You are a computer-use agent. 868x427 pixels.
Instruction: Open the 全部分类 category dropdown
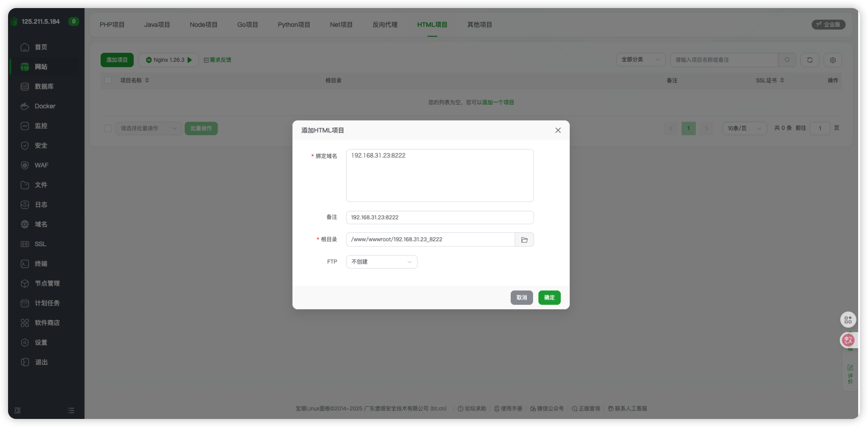coord(640,60)
